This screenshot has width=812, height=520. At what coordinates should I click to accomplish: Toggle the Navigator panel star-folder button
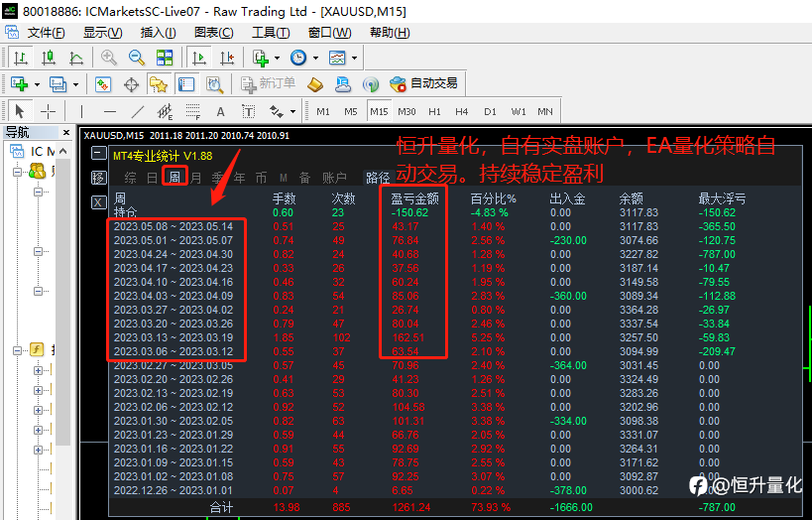[x=159, y=84]
